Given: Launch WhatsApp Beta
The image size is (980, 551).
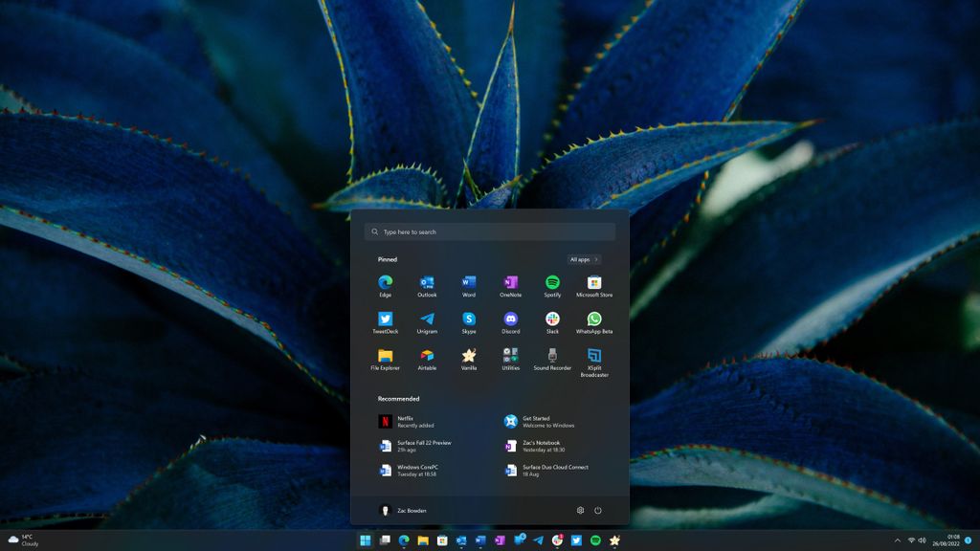Looking at the screenshot, I should [593, 320].
